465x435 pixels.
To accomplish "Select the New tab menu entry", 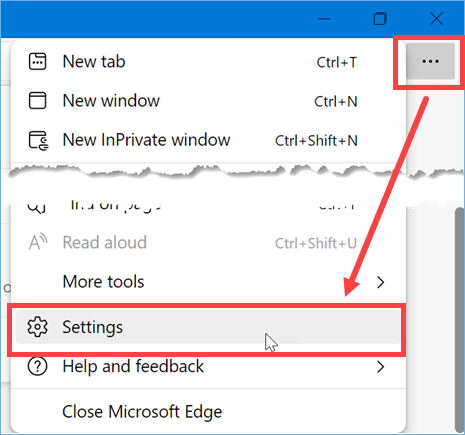I will [208, 62].
